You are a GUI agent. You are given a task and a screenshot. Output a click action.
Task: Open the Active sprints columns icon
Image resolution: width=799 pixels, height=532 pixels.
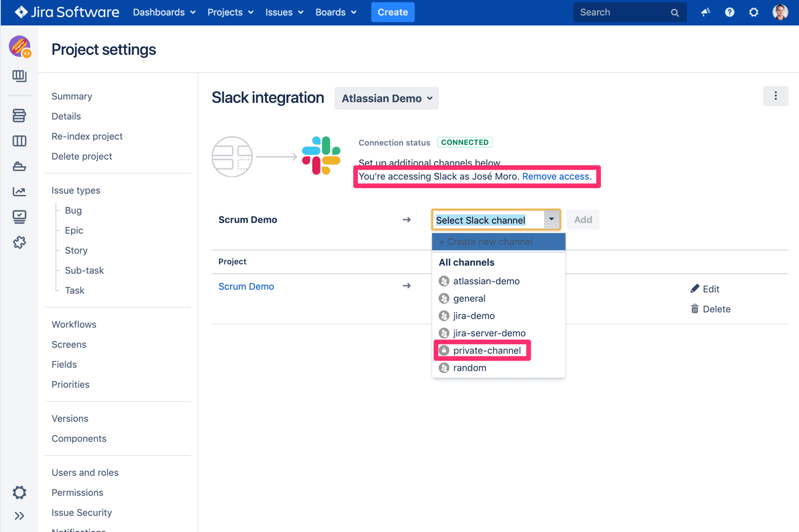tap(20, 141)
